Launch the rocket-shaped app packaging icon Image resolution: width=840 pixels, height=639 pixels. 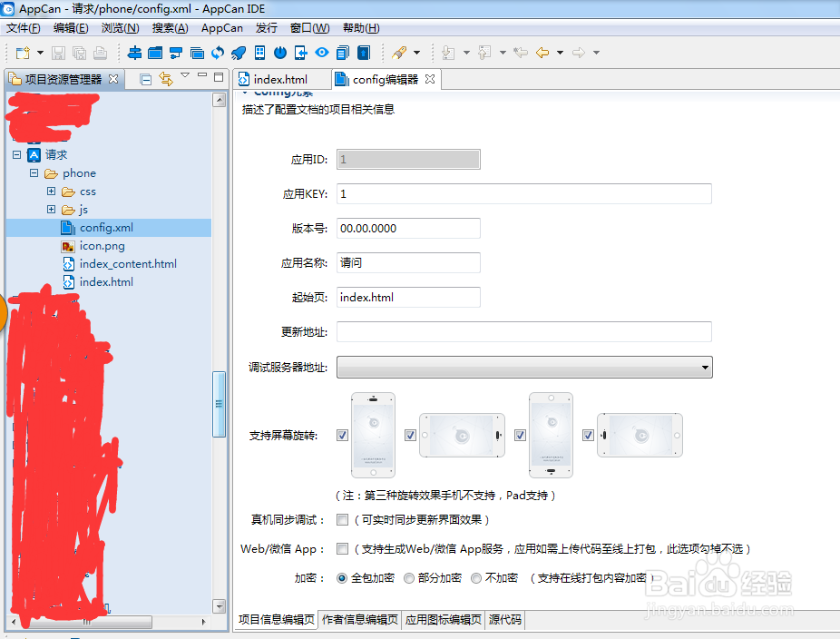point(239,53)
